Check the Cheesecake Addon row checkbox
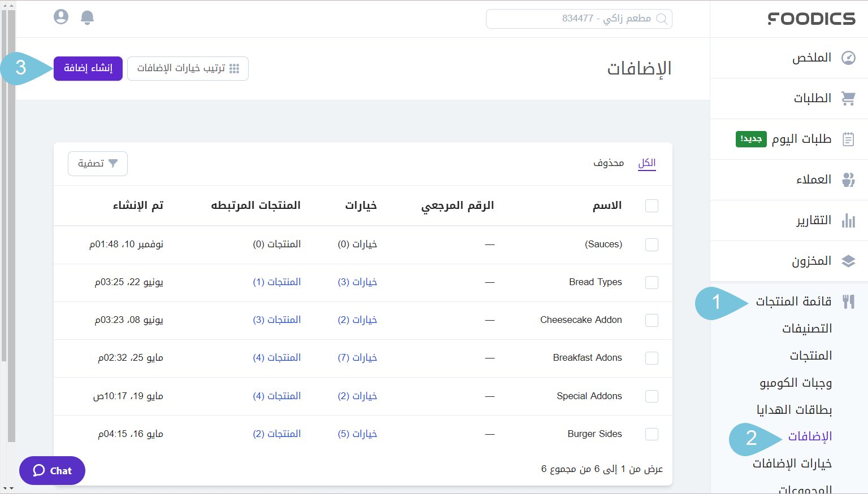This screenshot has height=494, width=868. (x=652, y=320)
